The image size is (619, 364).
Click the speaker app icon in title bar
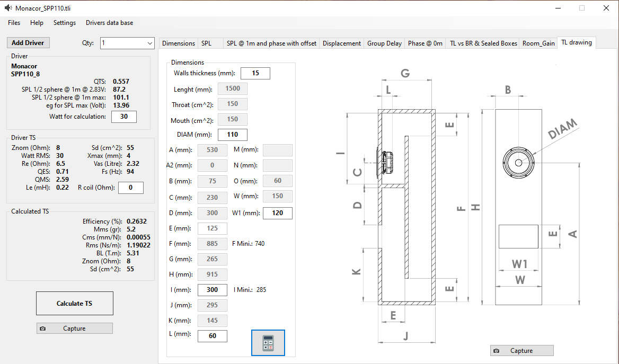pyautogui.click(x=8, y=8)
